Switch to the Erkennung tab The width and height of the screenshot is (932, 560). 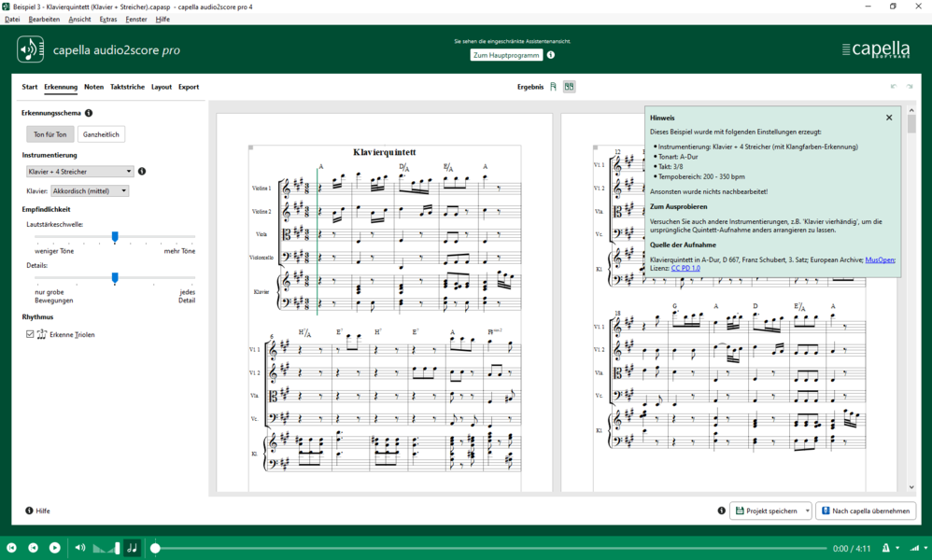(61, 87)
